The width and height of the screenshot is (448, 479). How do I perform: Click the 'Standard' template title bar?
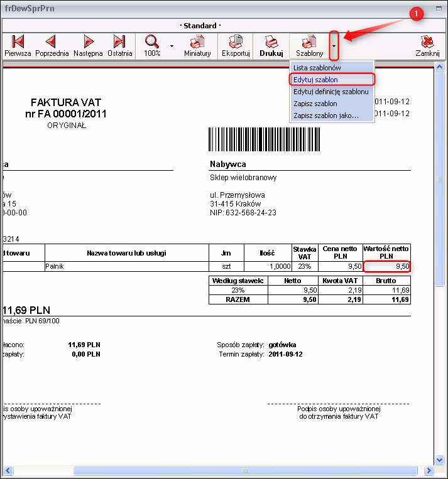pyautogui.click(x=200, y=26)
